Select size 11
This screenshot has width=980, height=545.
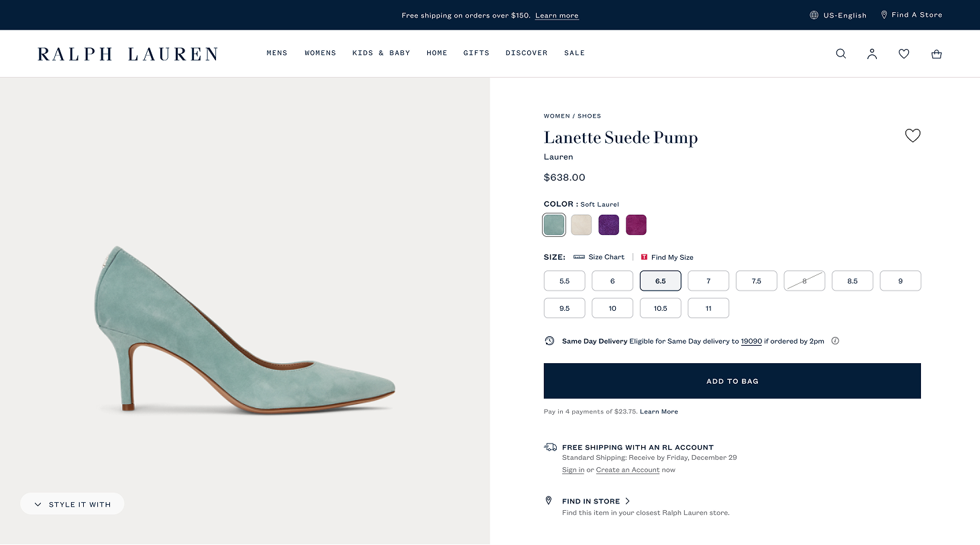708,308
